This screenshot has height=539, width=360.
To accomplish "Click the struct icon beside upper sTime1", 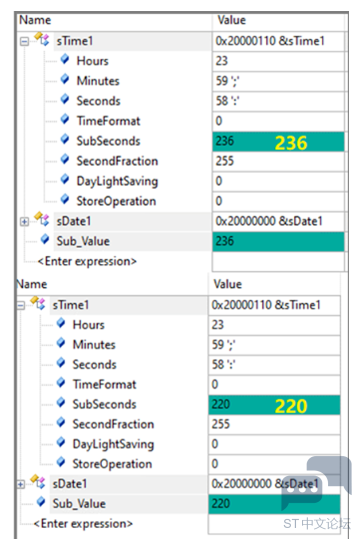I will click(42, 39).
